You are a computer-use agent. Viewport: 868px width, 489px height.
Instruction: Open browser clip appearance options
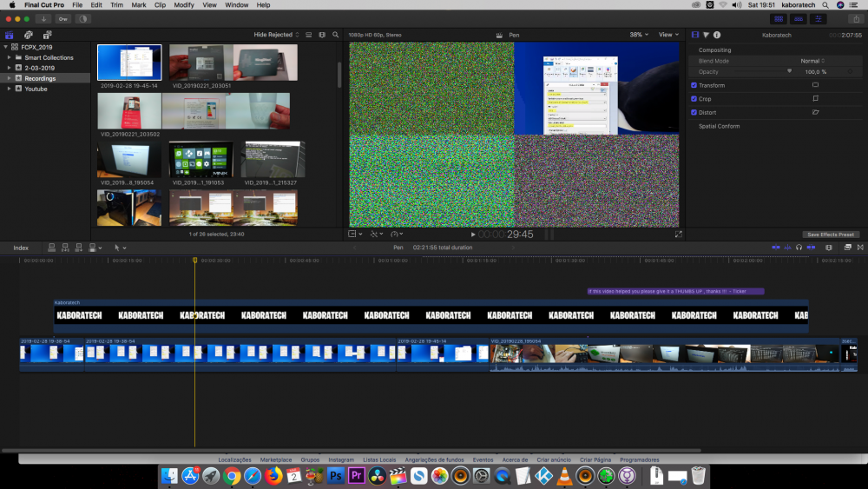click(322, 35)
